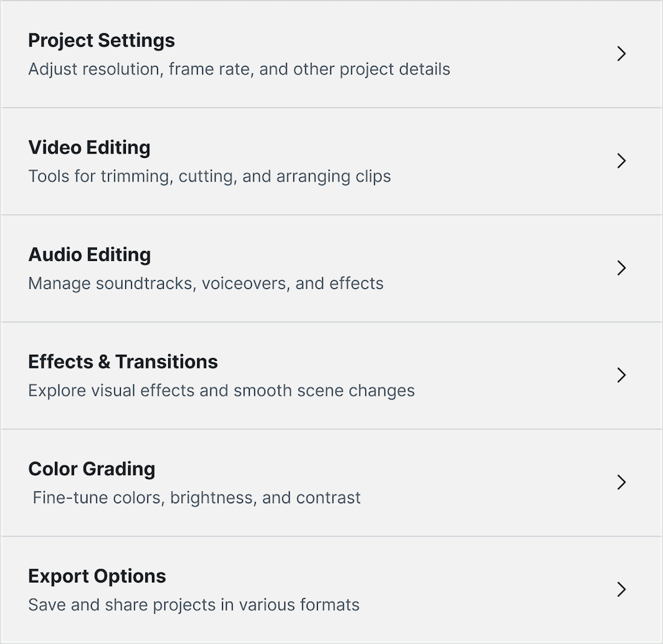This screenshot has width=663, height=644.
Task: Click the soundtracks and voiceovers description
Action: [x=205, y=283]
